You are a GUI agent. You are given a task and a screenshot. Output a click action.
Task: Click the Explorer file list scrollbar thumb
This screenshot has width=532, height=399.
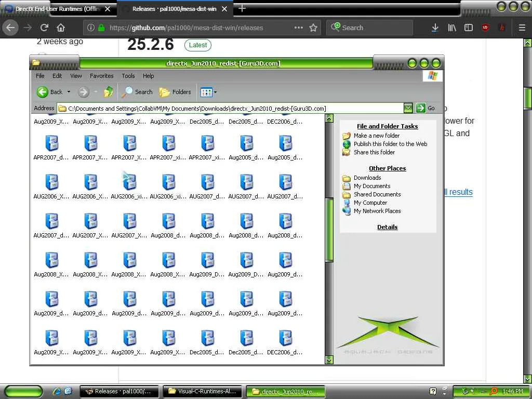click(329, 229)
